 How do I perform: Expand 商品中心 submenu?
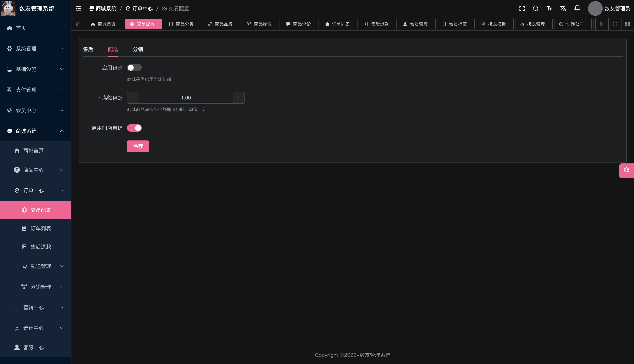[x=36, y=170]
